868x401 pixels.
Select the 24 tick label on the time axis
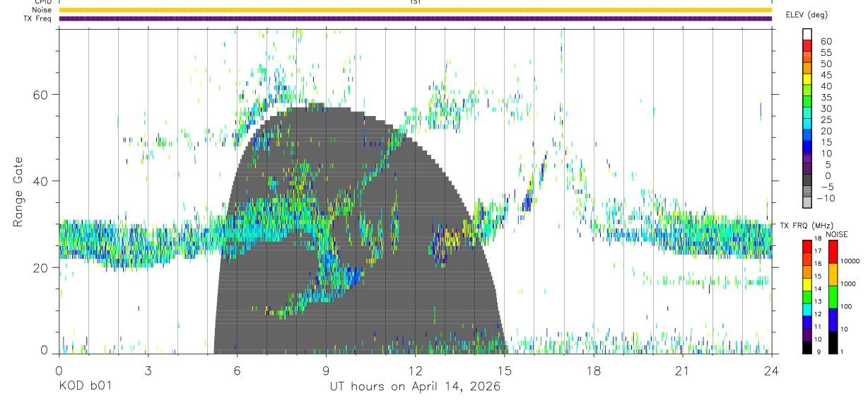point(772,370)
